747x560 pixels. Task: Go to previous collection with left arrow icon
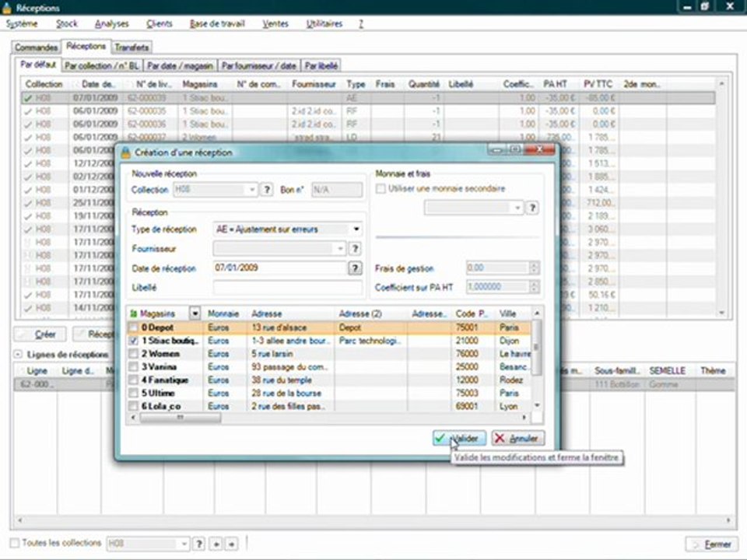(x=216, y=544)
